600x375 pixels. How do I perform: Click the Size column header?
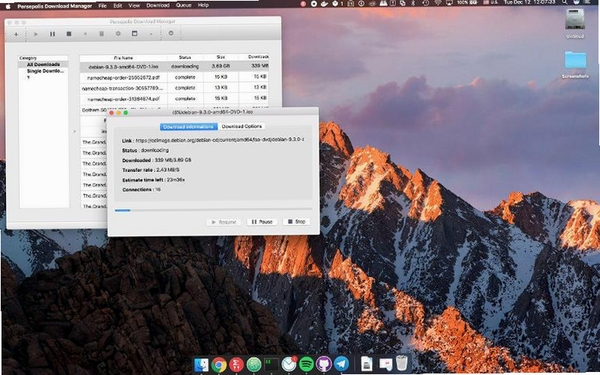point(221,57)
